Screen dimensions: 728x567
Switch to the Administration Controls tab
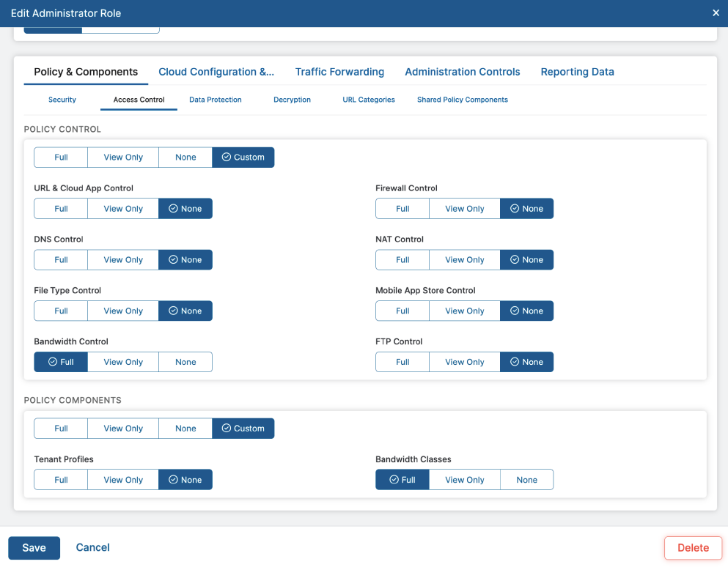462,72
